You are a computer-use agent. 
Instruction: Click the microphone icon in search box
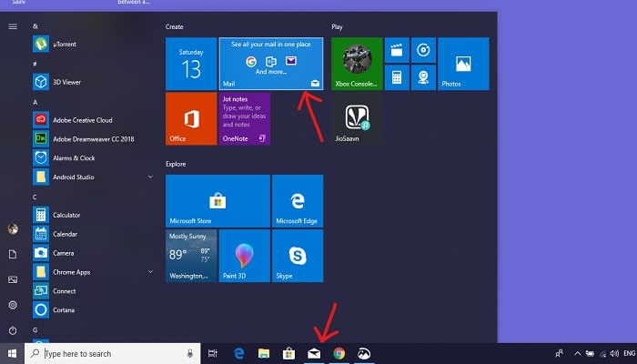click(189, 353)
